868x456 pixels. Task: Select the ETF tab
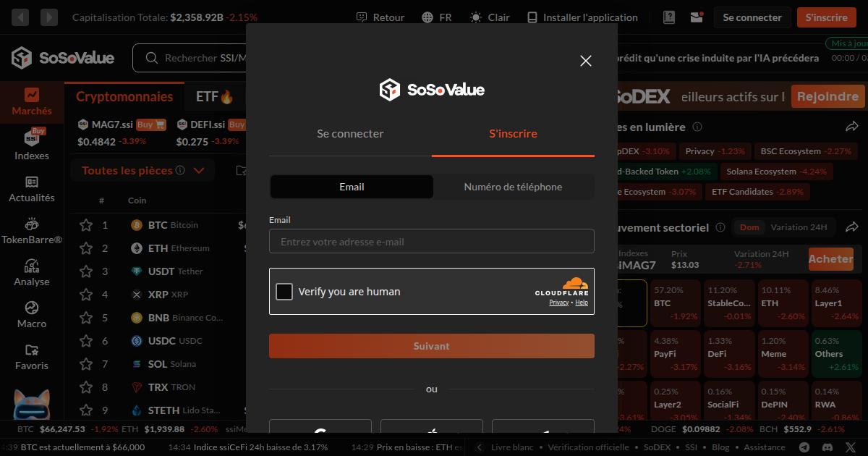point(215,96)
